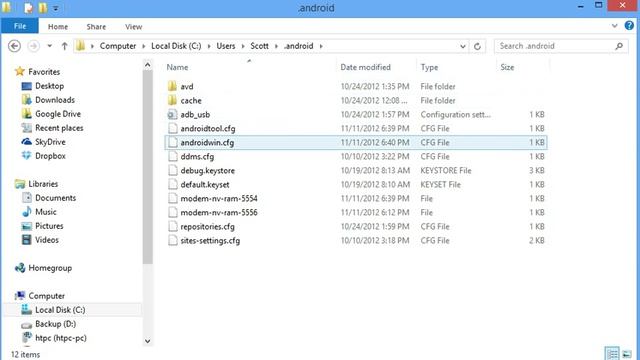640x360 pixels.
Task: Select Homegroup in navigation pane
Action: (50, 268)
